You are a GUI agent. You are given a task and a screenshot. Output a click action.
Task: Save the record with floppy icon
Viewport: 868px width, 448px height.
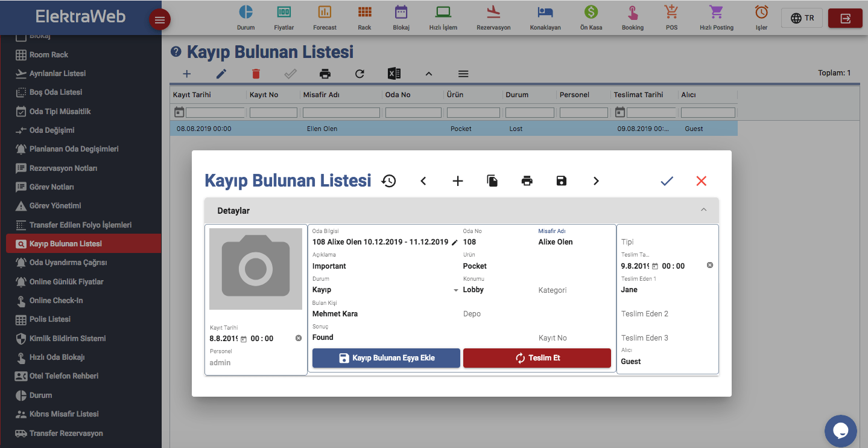click(562, 181)
